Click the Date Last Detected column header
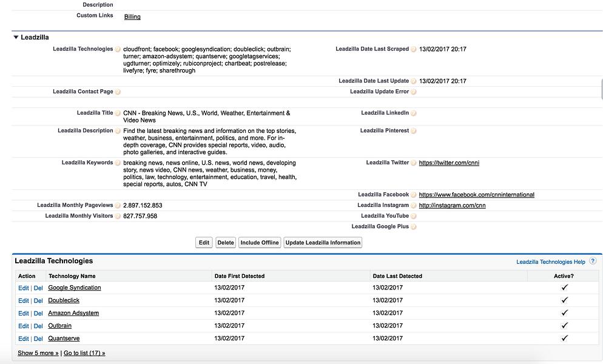This screenshot has height=364, width=603. coord(397,276)
